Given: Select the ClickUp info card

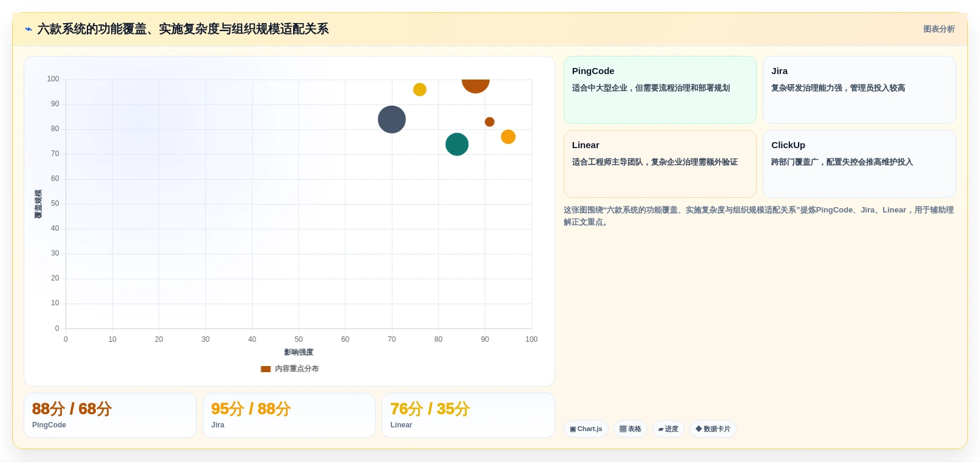Looking at the screenshot, I should 859,164.
